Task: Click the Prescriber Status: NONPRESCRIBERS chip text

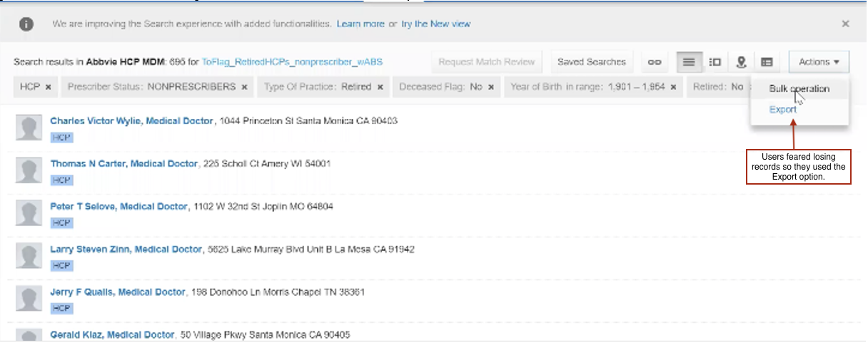Action: [x=152, y=87]
